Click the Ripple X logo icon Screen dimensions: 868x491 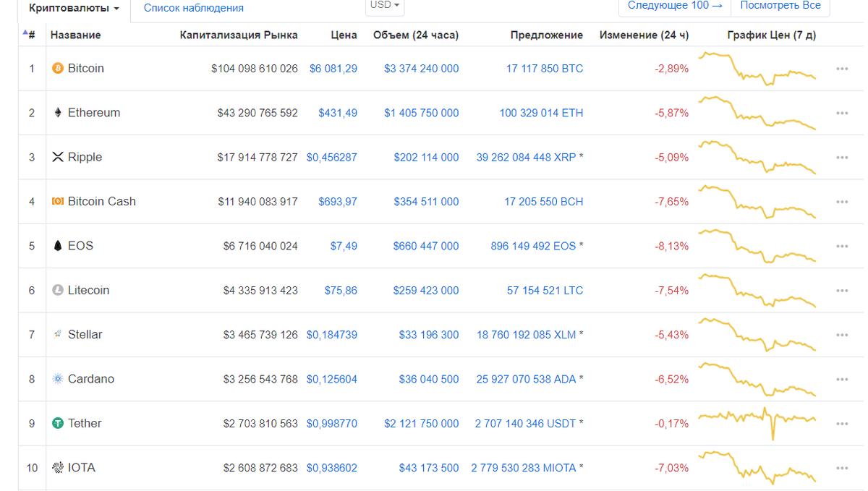tap(58, 157)
